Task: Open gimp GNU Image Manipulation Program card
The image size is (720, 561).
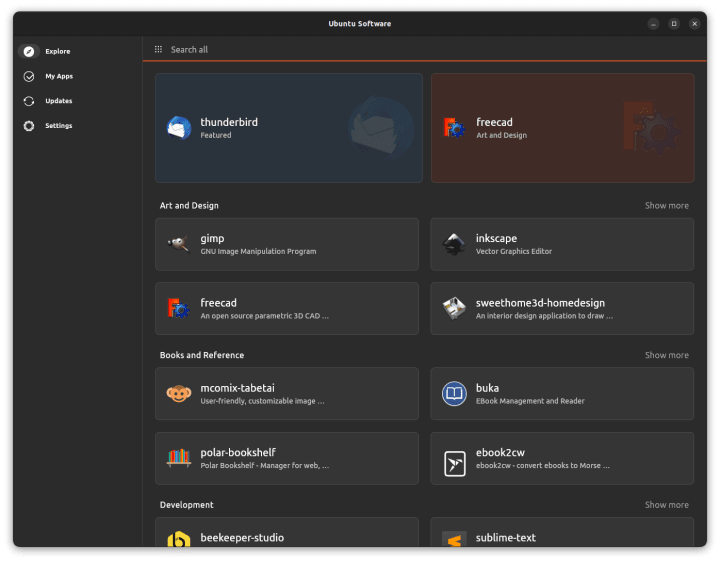Action: point(287,244)
